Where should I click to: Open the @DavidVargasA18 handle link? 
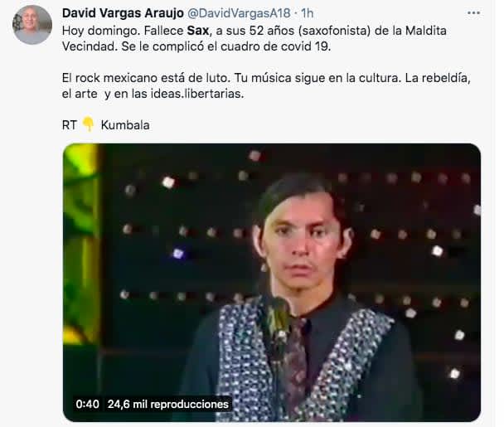click(239, 13)
